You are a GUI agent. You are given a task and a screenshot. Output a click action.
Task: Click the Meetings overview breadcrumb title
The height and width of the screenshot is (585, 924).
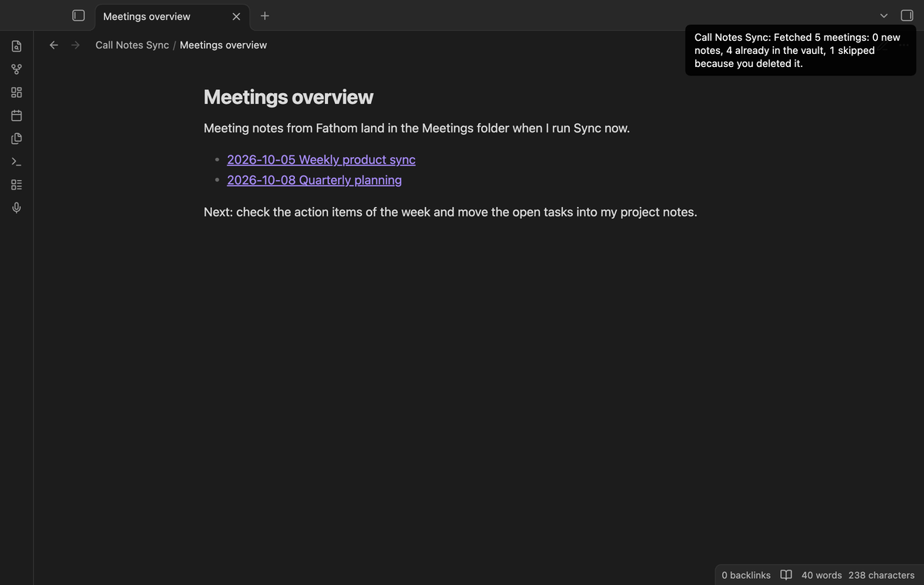tap(223, 45)
